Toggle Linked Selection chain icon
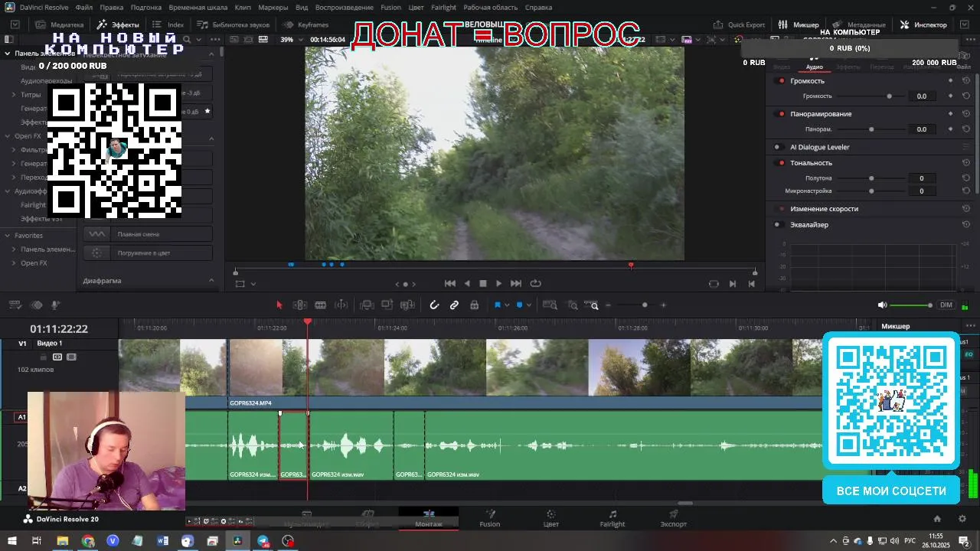This screenshot has height=551, width=980. [x=454, y=305]
